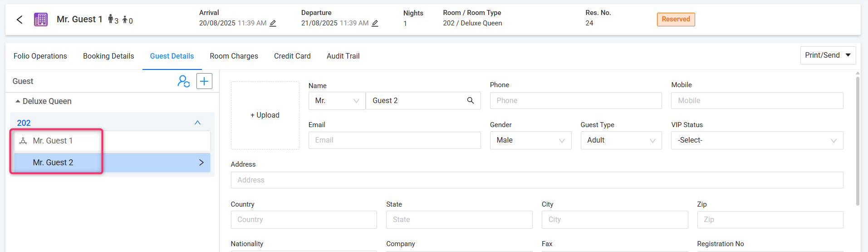Switch to the Booking Details tab

click(108, 56)
